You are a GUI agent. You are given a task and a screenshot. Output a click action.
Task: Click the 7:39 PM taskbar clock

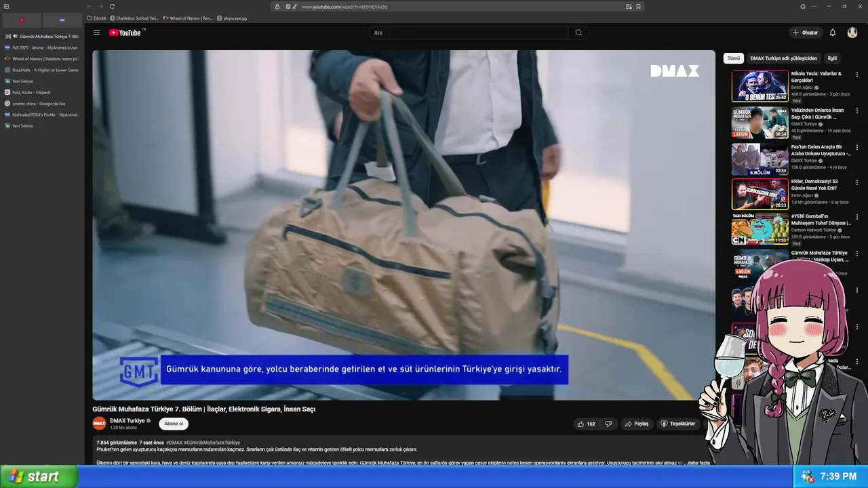click(838, 476)
